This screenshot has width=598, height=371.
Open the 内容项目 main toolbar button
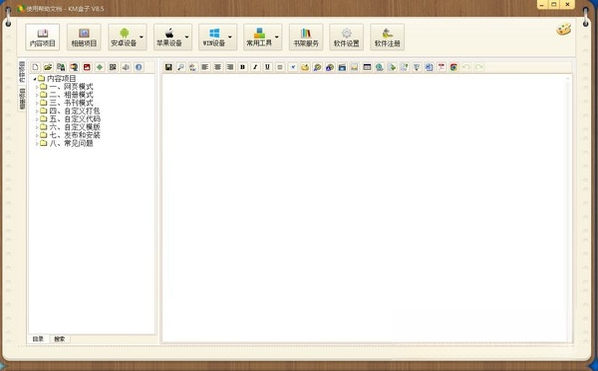tap(43, 37)
